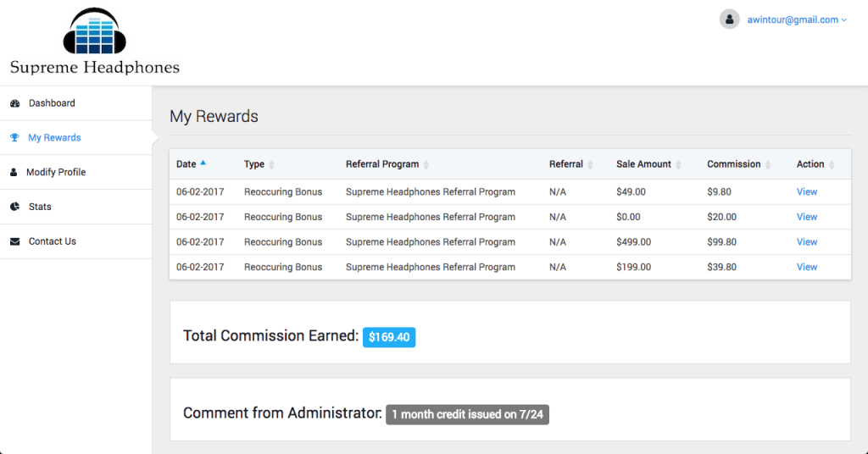View the $9.80 commission reward
Image resolution: width=868 pixels, height=454 pixels.
coord(807,192)
